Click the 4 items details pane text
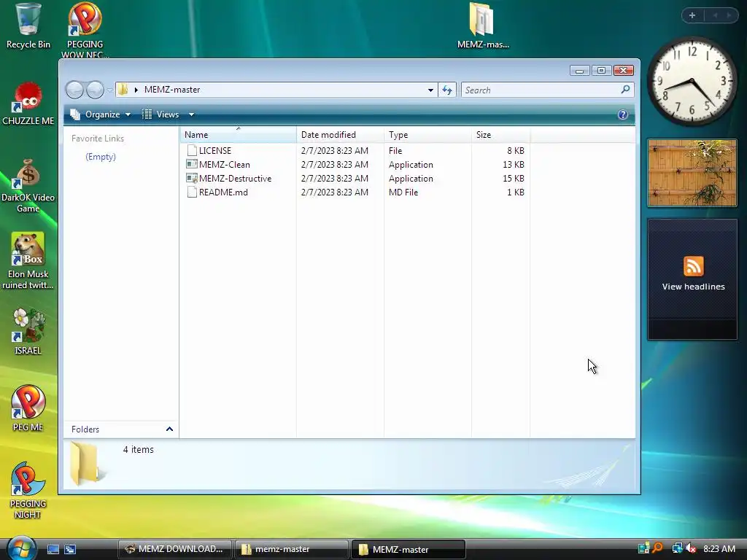Image resolution: width=747 pixels, height=560 pixels. pos(138,449)
